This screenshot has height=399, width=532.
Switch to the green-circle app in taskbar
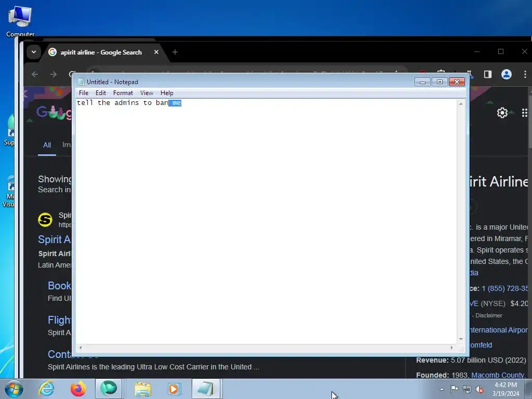tap(109, 389)
